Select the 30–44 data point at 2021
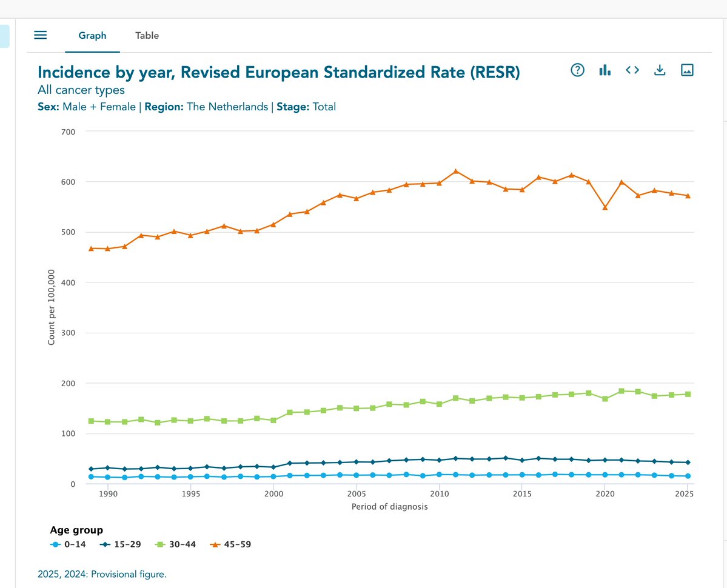Viewport: 727px width, 588px height. (x=621, y=391)
